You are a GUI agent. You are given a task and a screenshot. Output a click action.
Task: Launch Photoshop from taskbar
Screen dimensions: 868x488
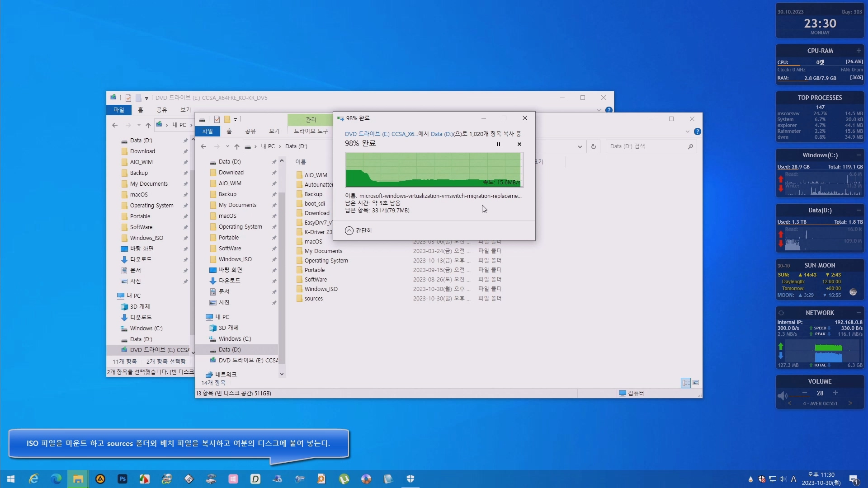click(122, 479)
